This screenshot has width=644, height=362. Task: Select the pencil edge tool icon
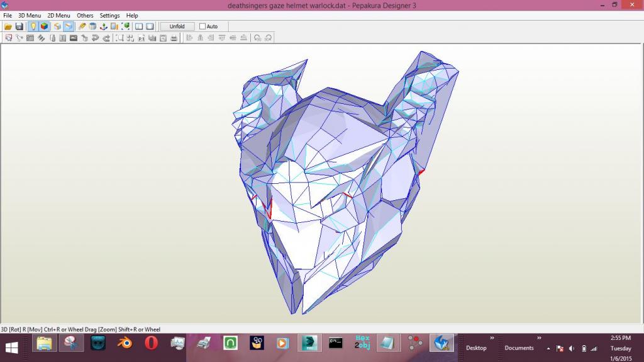pos(82,26)
